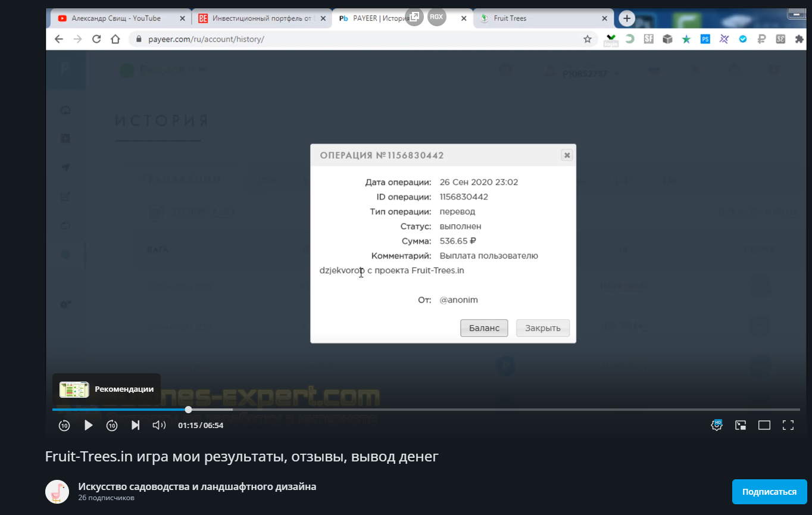Click the ruble sign extension icon
This screenshot has height=515, width=812.
(761, 39)
